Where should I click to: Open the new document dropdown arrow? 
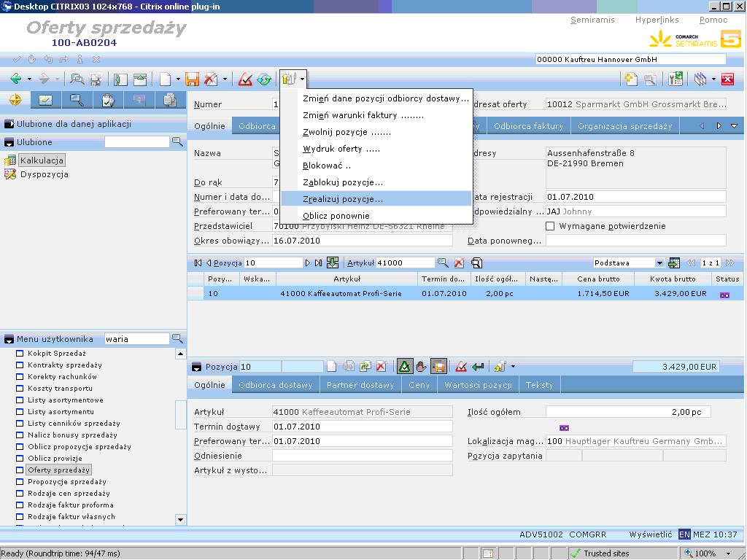tap(178, 79)
